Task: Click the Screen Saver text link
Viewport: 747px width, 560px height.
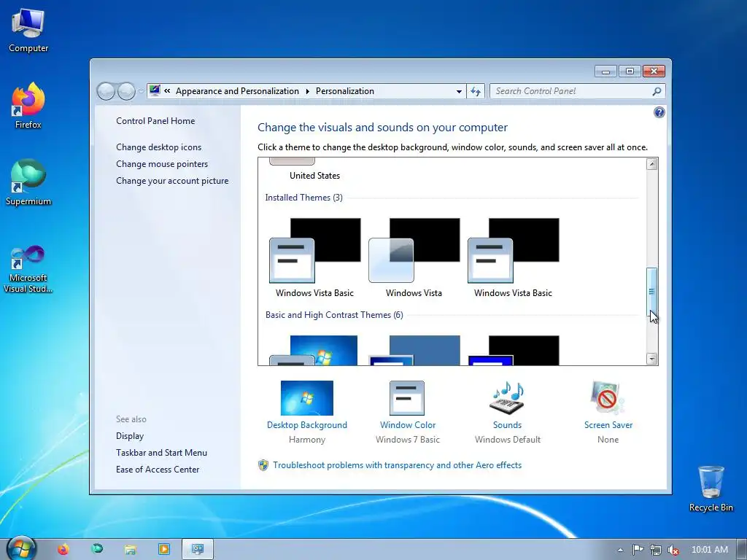Action: coord(608,425)
